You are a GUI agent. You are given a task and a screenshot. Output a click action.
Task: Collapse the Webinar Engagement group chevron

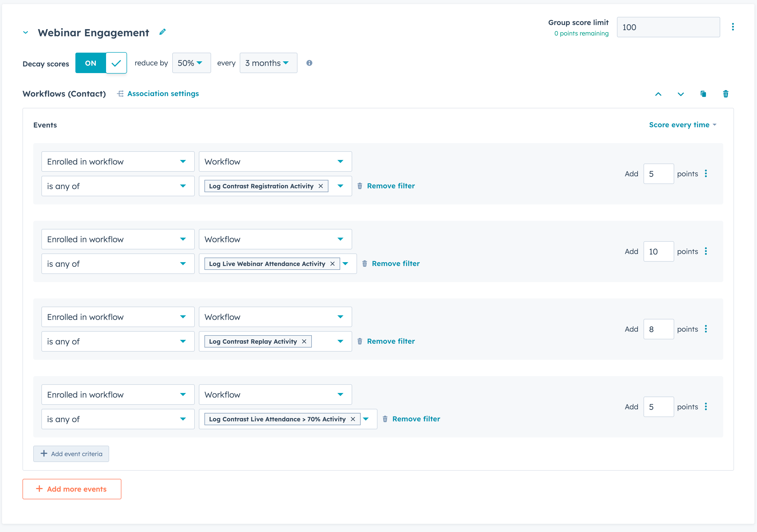25,33
